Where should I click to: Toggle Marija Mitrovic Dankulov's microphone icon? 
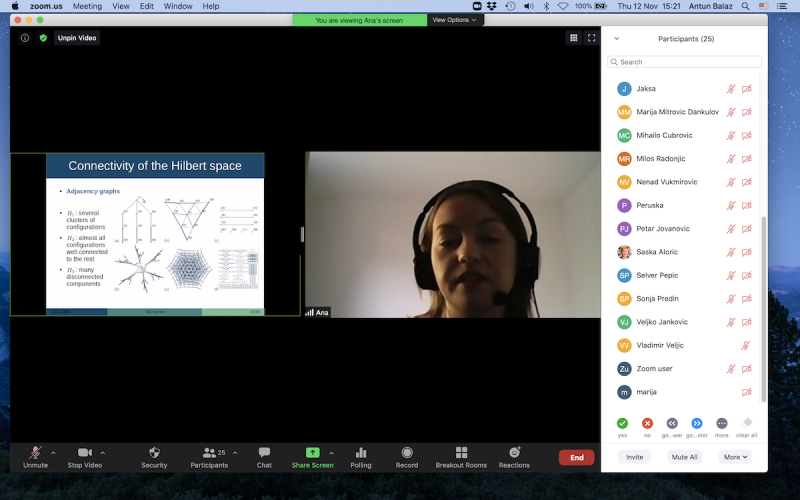tap(731, 112)
